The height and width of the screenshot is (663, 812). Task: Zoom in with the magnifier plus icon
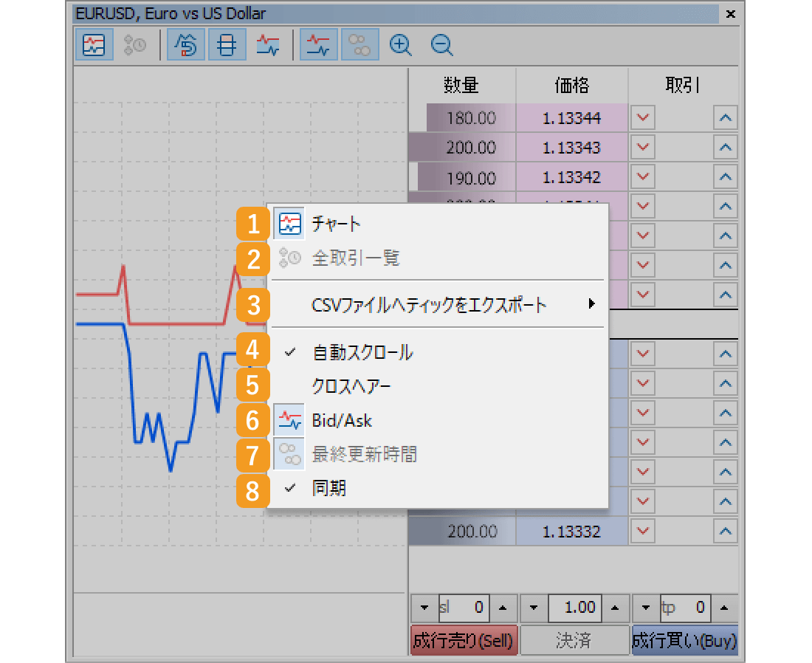point(400,45)
